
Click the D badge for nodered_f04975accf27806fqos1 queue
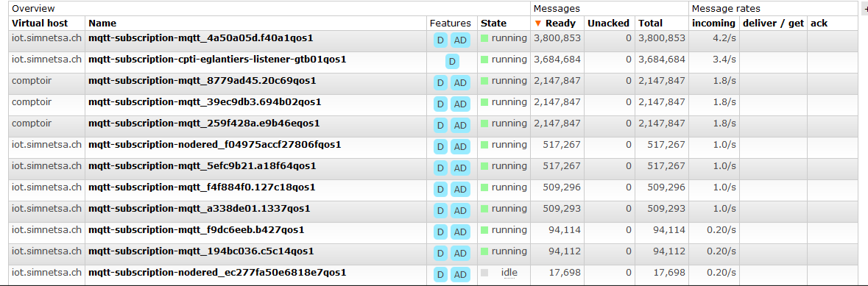tap(441, 147)
